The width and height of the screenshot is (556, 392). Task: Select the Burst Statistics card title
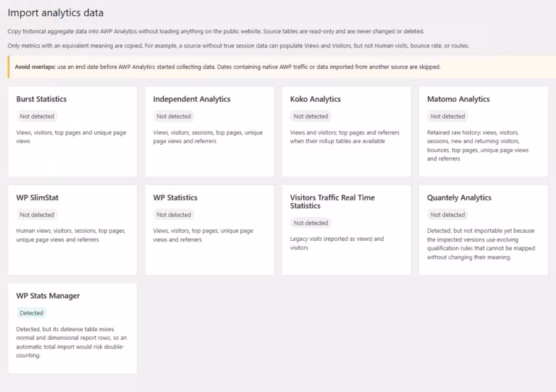pos(41,99)
